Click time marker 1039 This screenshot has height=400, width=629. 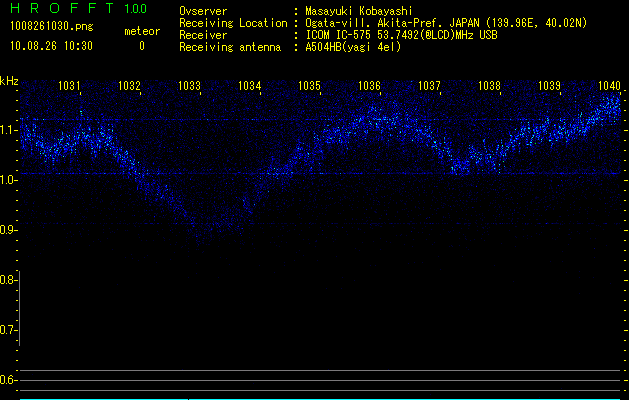(x=549, y=85)
